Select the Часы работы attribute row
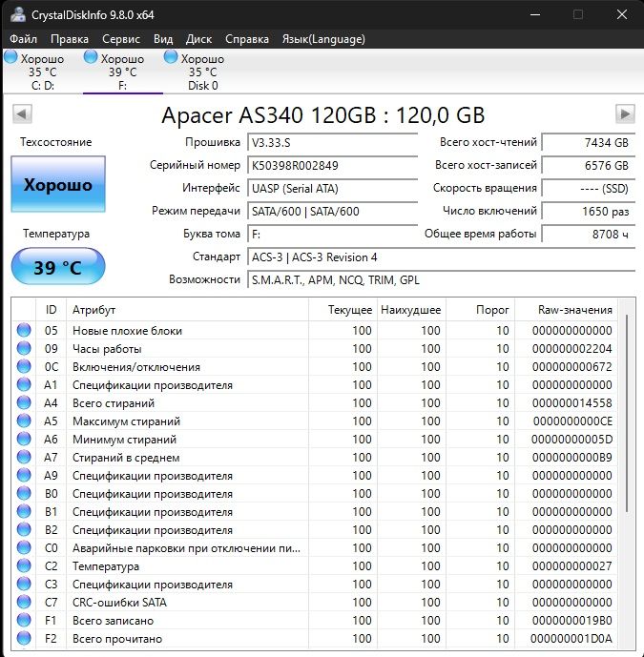This screenshot has width=644, height=657. click(x=315, y=348)
